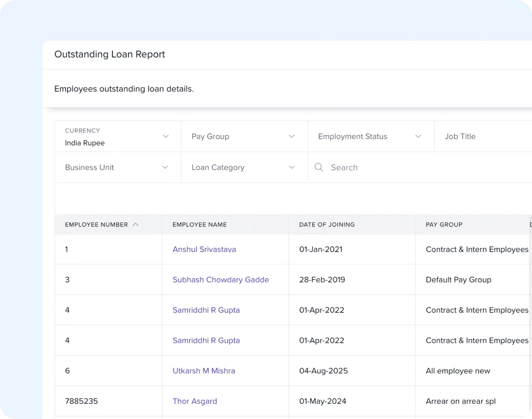Click the Outstanding Loan Report title

109,54
